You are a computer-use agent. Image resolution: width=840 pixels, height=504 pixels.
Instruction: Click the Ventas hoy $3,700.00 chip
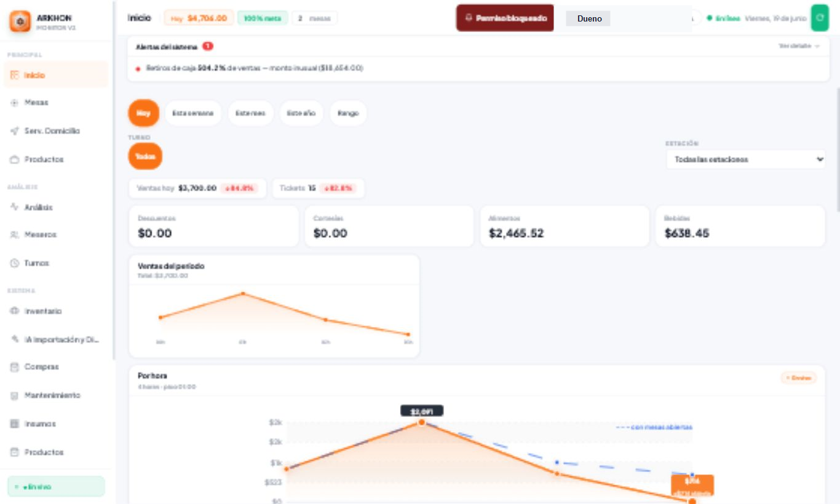pyautogui.click(x=197, y=188)
